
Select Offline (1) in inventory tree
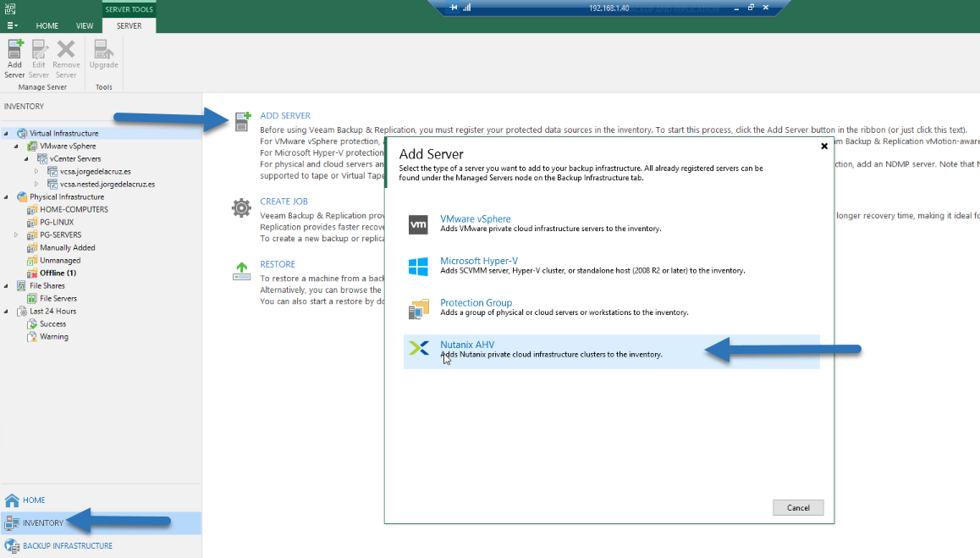(x=58, y=273)
